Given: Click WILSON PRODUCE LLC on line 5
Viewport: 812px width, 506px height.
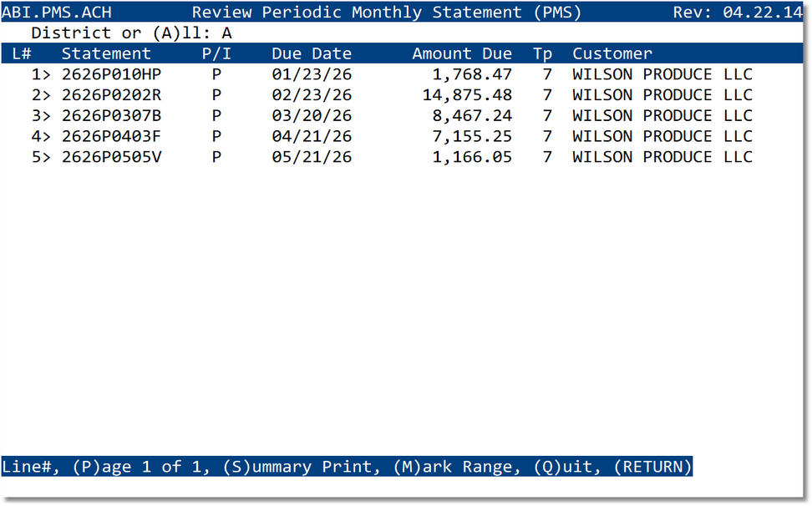Looking at the screenshot, I should pyautogui.click(x=662, y=157).
